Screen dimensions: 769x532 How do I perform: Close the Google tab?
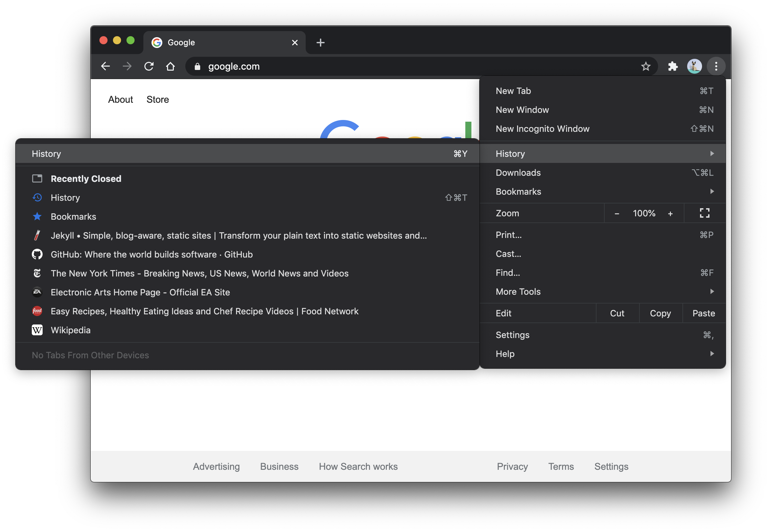point(295,43)
